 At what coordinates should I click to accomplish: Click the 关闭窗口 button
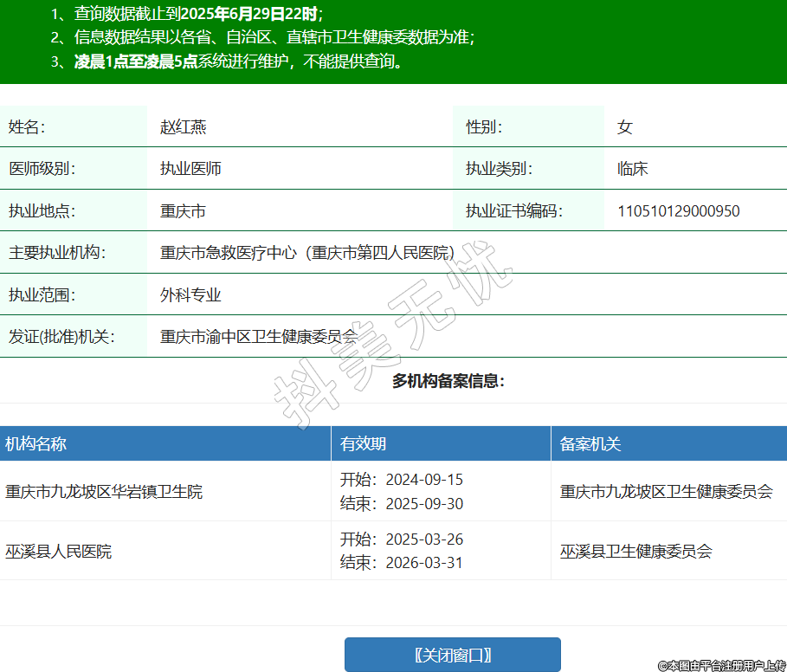pyautogui.click(x=452, y=655)
